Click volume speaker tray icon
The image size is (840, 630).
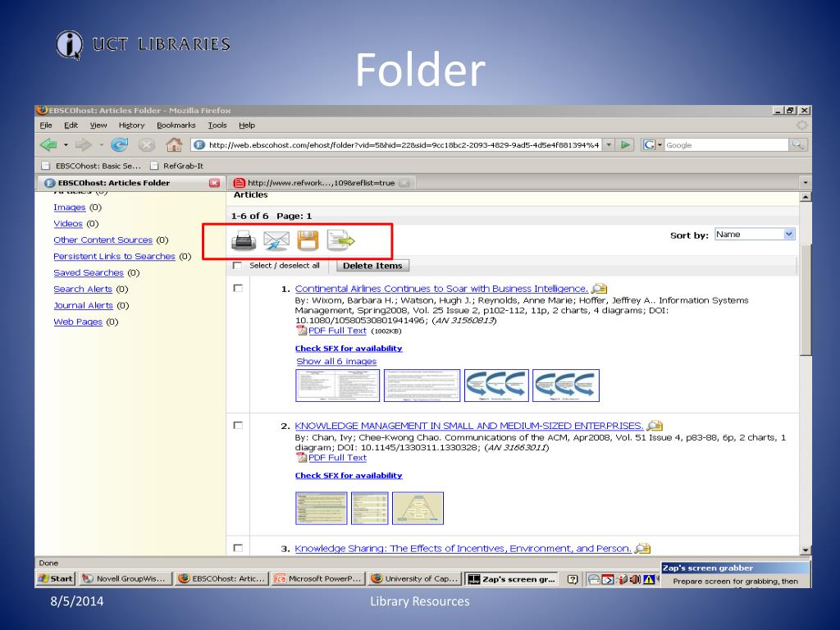pyautogui.click(x=636, y=579)
